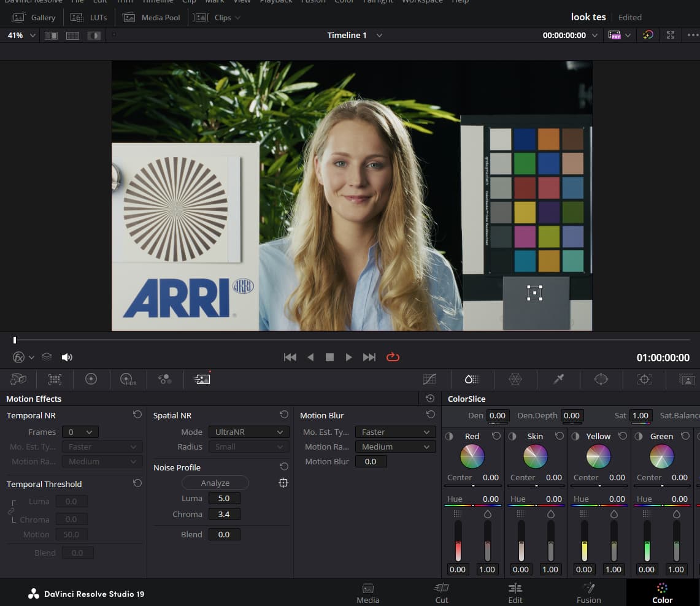Open the Power Window palette
700x606 pixels.
coord(601,379)
